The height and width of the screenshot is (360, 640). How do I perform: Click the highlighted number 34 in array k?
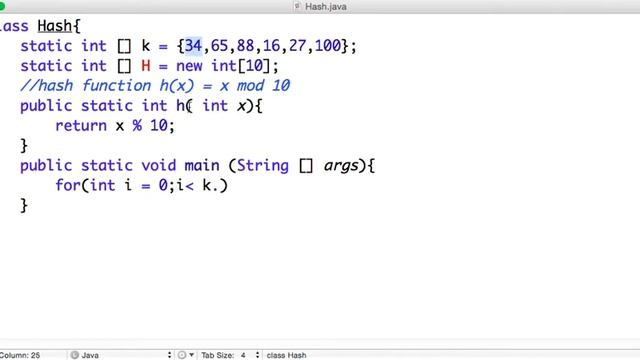click(193, 46)
